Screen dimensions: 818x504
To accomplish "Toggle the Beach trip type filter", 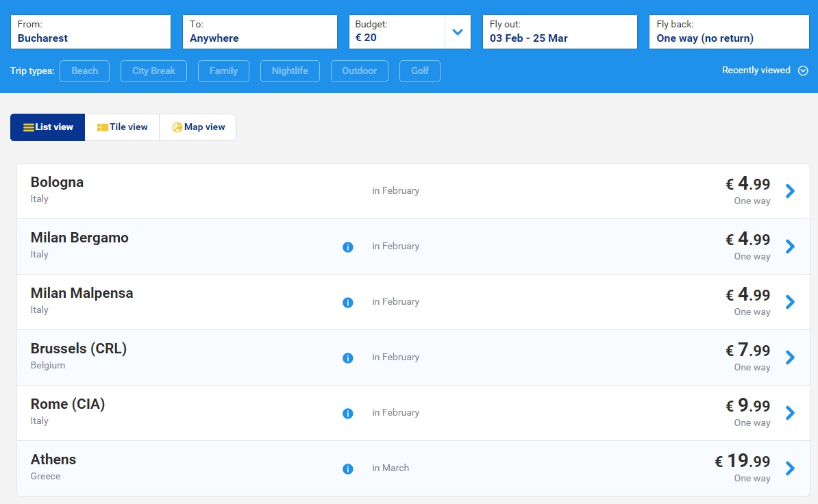I will tap(84, 71).
